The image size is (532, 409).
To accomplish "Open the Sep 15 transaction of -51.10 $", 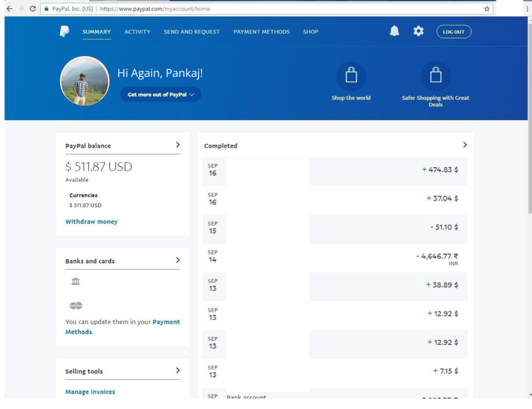I will point(335,229).
